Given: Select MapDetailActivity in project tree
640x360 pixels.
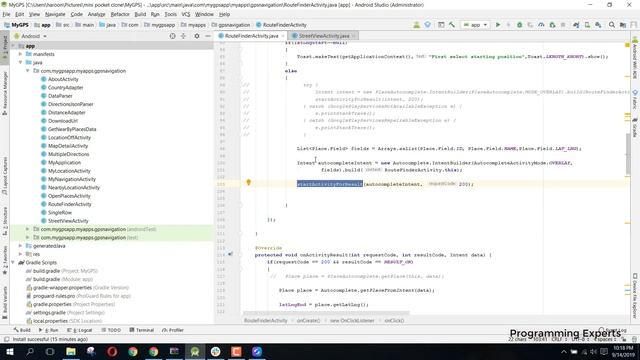Looking at the screenshot, I should point(68,146).
